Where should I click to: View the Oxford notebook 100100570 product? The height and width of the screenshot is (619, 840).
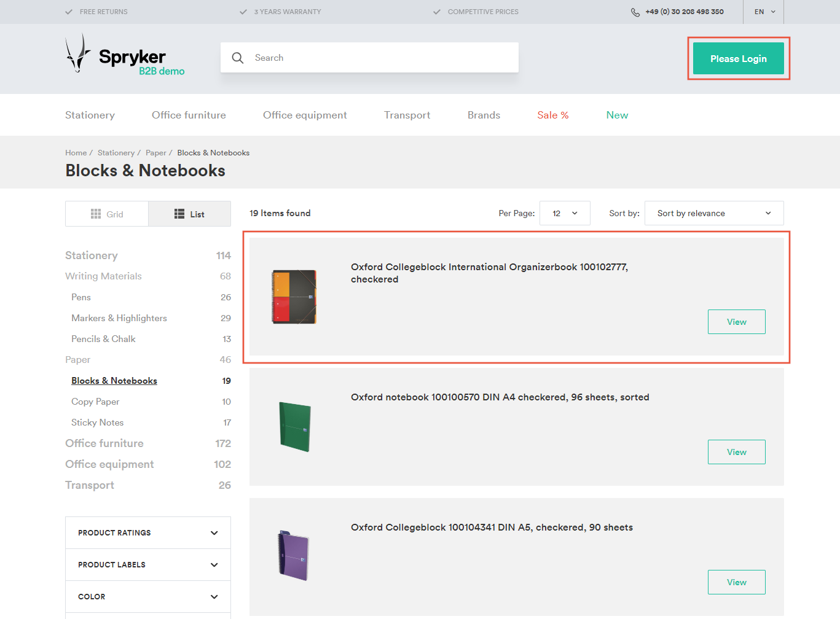[x=737, y=452]
